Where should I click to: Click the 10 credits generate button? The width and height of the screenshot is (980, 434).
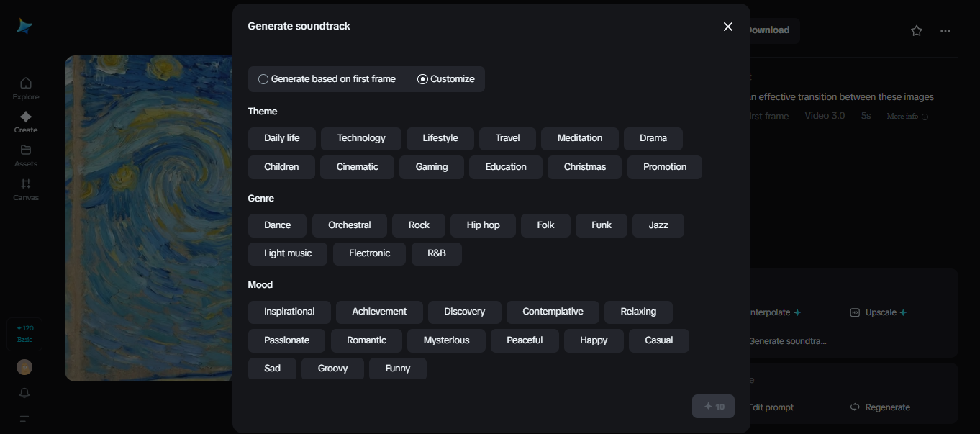click(x=713, y=407)
